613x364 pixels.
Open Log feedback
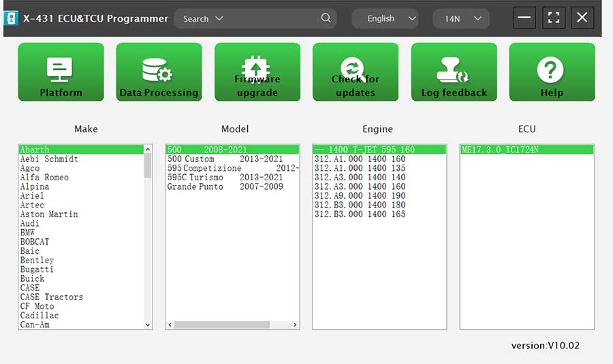pos(454,72)
